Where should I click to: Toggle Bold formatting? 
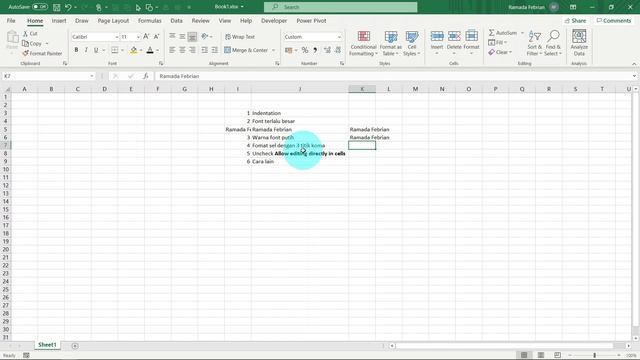pyautogui.click(x=76, y=50)
